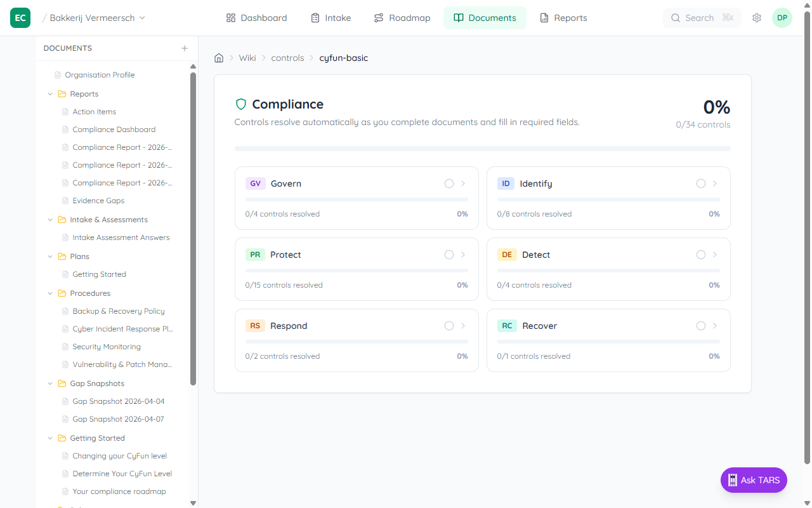Click the status circle on the Protect card
The height and width of the screenshot is (508, 812).
point(449,254)
